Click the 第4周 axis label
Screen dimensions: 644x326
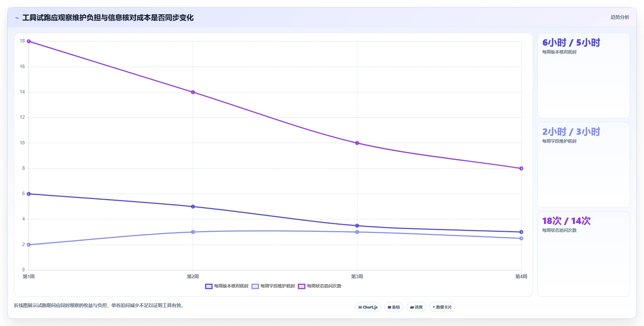click(521, 276)
